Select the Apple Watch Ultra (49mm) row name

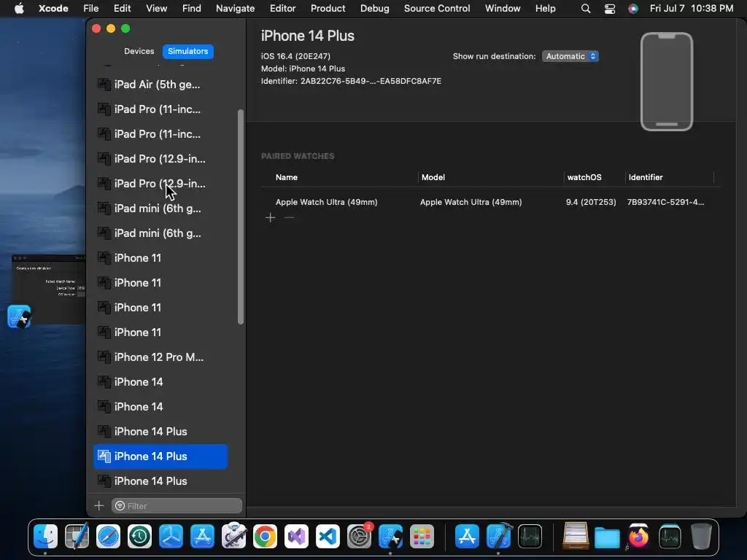click(x=326, y=202)
